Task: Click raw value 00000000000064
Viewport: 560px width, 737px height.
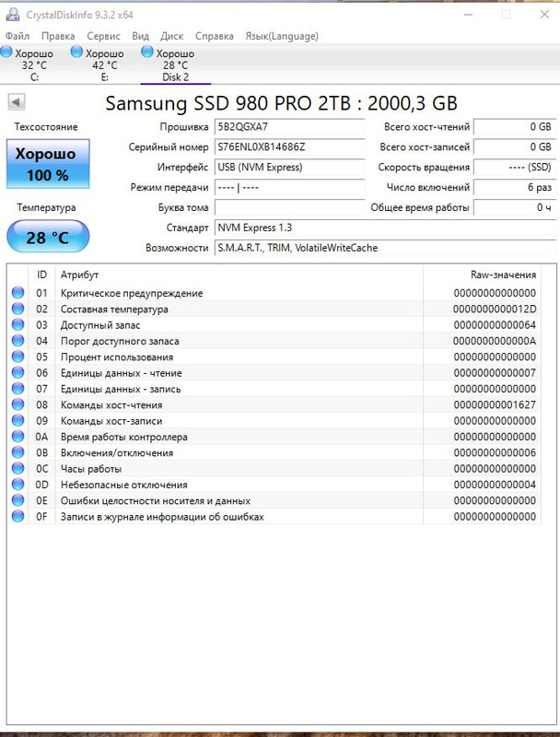Action: point(495,325)
